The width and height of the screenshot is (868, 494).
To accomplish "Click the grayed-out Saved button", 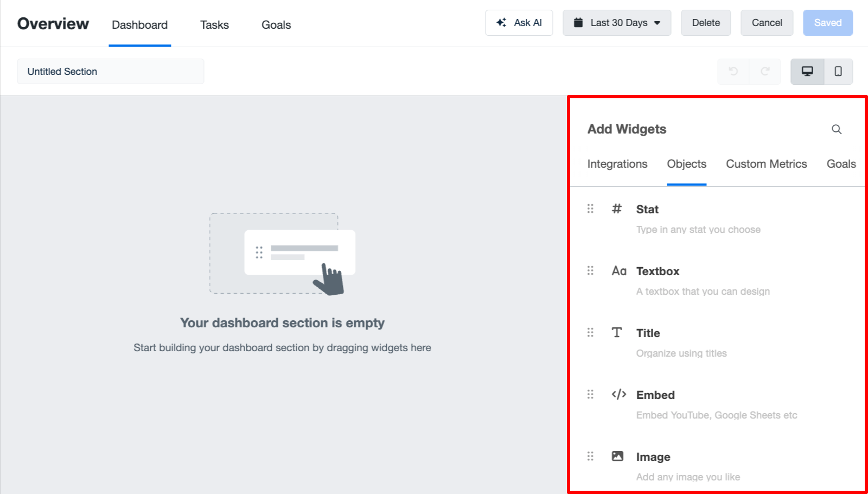I will click(827, 22).
